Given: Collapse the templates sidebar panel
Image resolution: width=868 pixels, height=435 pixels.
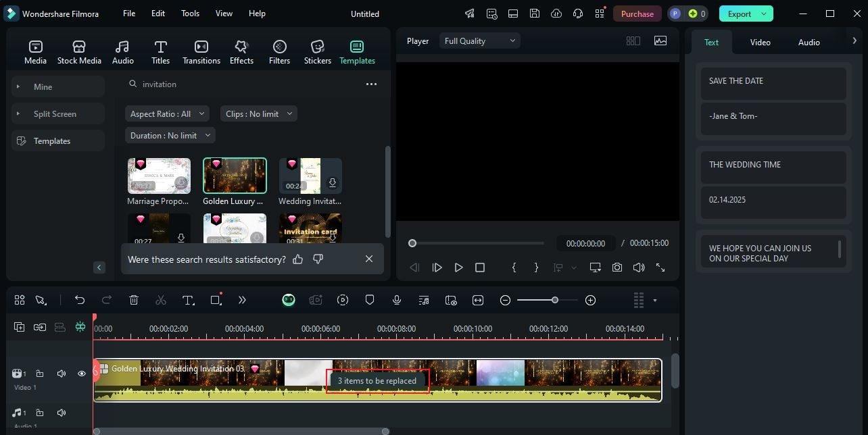Looking at the screenshot, I should pyautogui.click(x=99, y=267).
